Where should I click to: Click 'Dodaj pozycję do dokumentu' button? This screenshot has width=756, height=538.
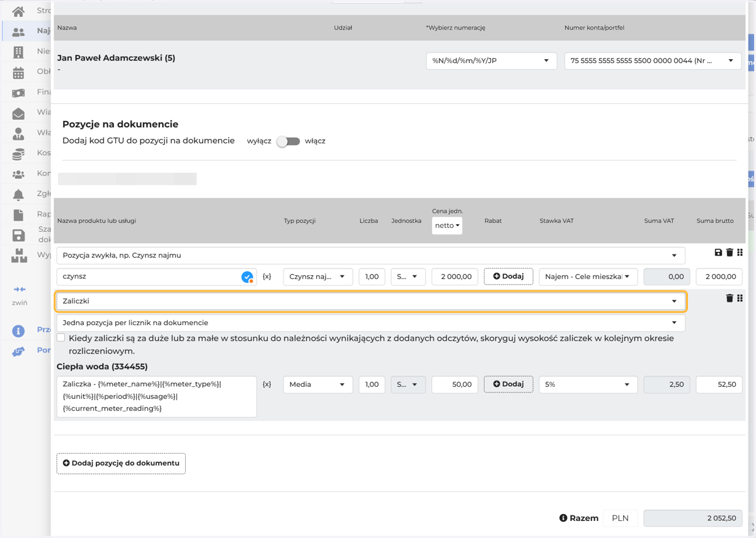click(121, 463)
